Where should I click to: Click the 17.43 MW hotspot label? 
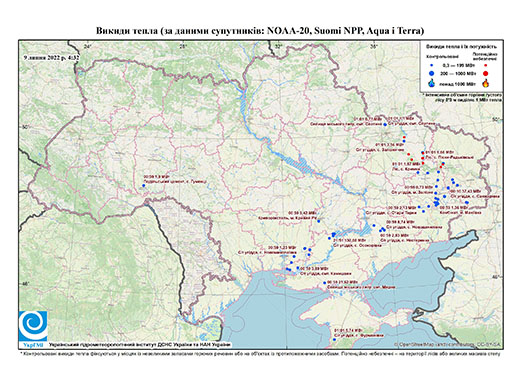[466, 191]
